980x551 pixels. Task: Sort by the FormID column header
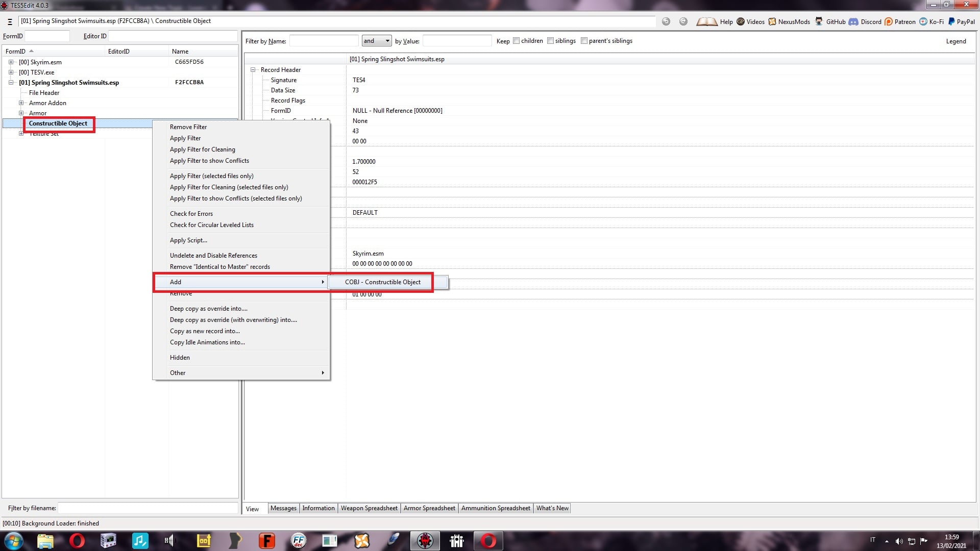click(54, 52)
